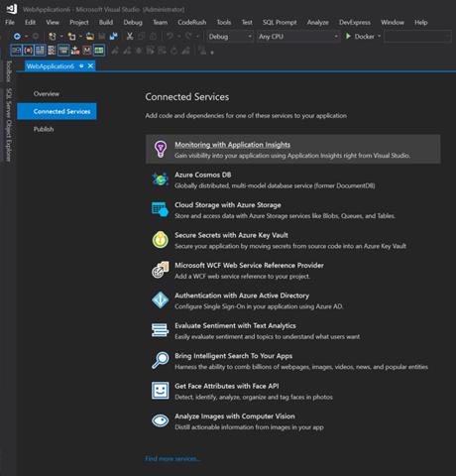Viewport: 456px width, 476px height.
Task: Click the Paste clipboard icon
Action: (153, 37)
